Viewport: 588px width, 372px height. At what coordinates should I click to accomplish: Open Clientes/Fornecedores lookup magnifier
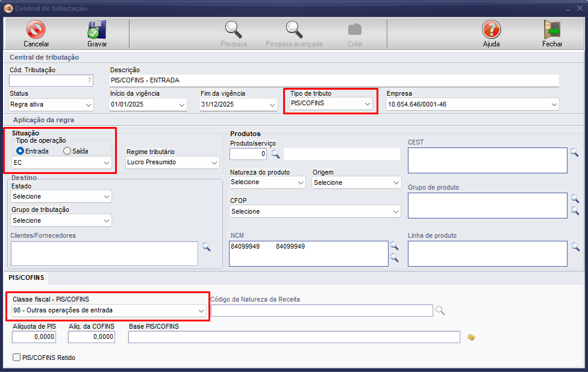pos(206,246)
